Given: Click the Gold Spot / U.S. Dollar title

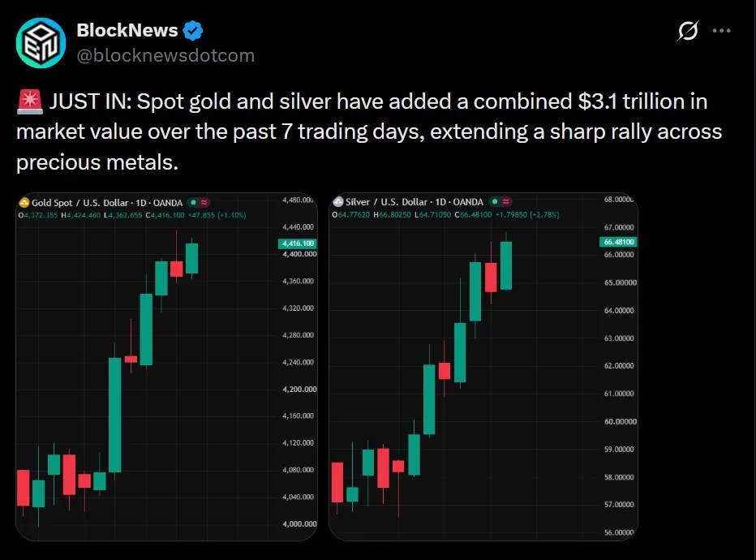Looking at the screenshot, I should [x=80, y=203].
